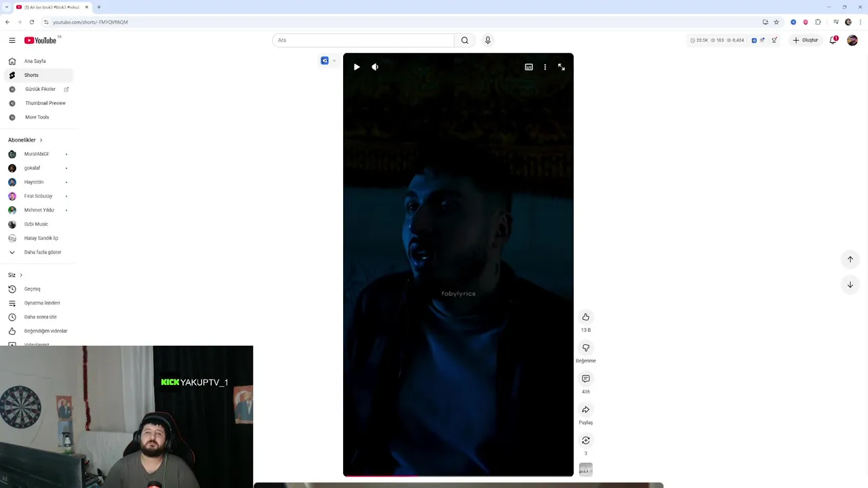Screen dimensions: 868x488
Task: Expand the dropdown beside blue extension icon
Action: tap(334, 61)
